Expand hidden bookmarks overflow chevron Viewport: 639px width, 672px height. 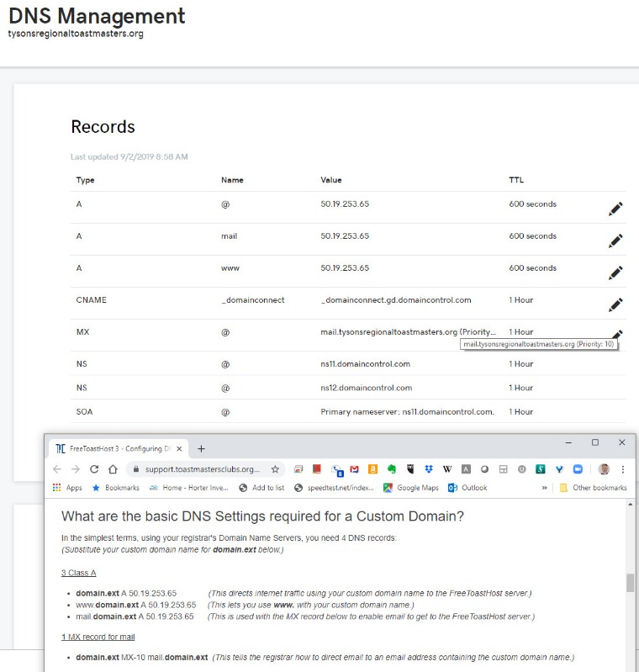pyautogui.click(x=545, y=488)
